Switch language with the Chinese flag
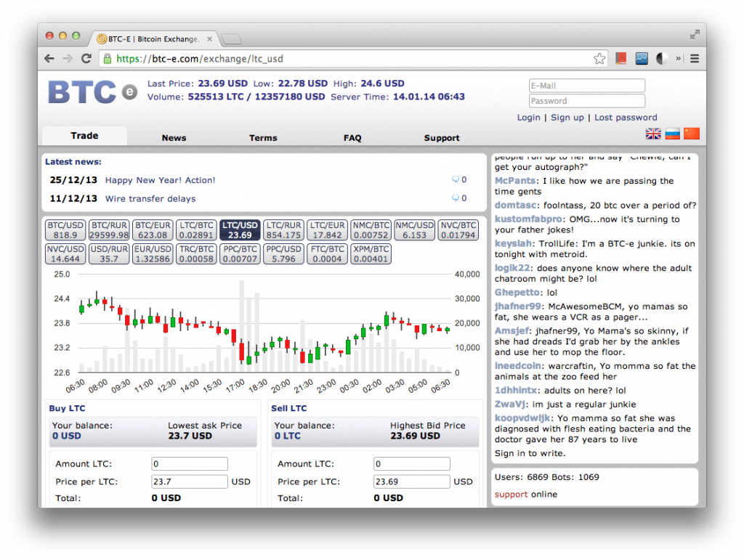 tap(692, 134)
